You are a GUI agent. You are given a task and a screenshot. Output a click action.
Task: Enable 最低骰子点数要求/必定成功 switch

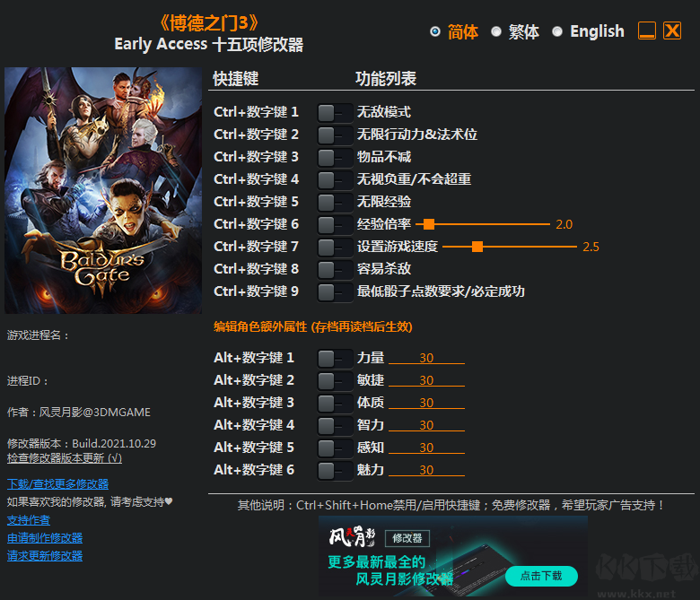point(335,292)
